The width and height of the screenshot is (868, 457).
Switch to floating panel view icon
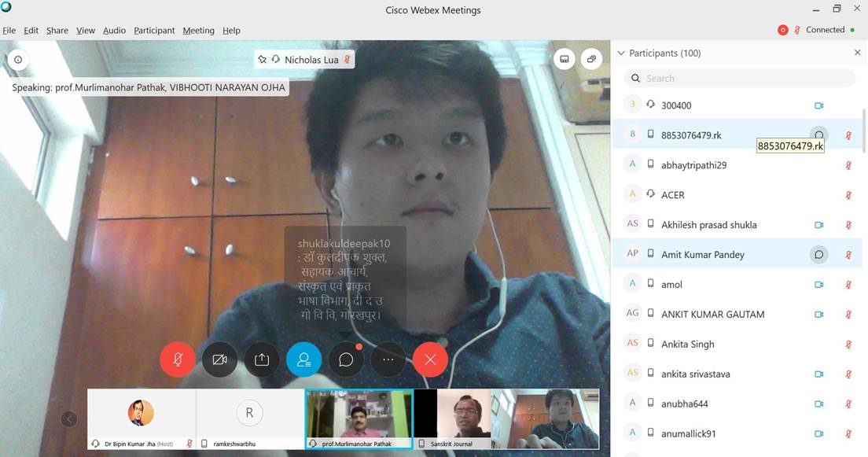pyautogui.click(x=591, y=59)
